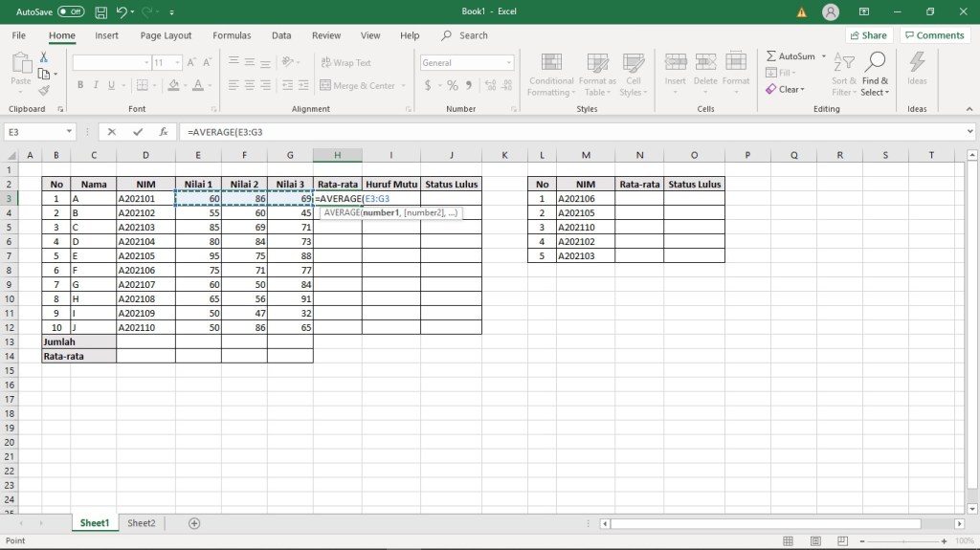980x550 pixels.
Task: Click the AutoSum icon
Action: point(771,56)
